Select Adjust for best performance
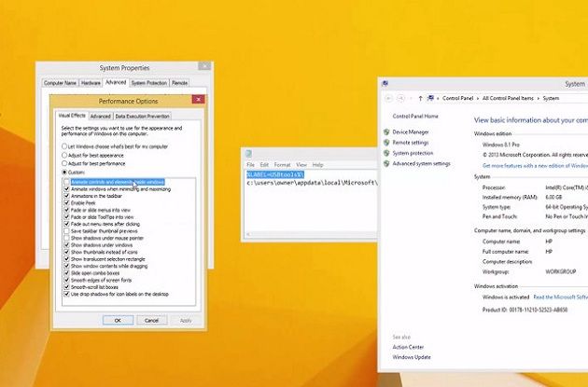 [64, 163]
